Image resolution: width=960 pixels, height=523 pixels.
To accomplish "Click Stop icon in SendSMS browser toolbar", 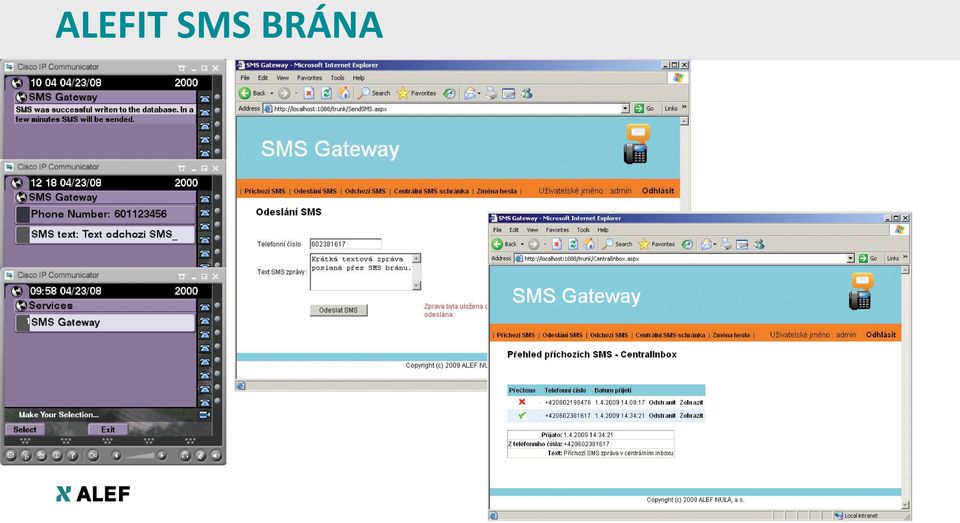I will (x=309, y=93).
